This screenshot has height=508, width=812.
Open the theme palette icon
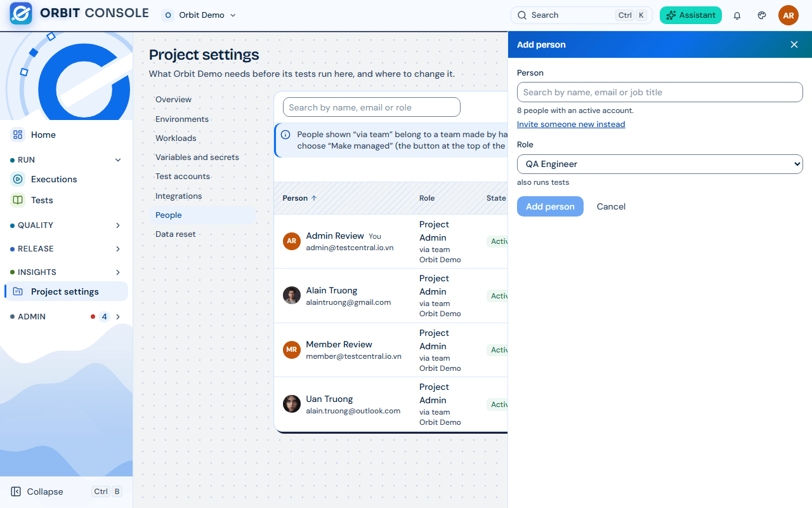(x=762, y=15)
